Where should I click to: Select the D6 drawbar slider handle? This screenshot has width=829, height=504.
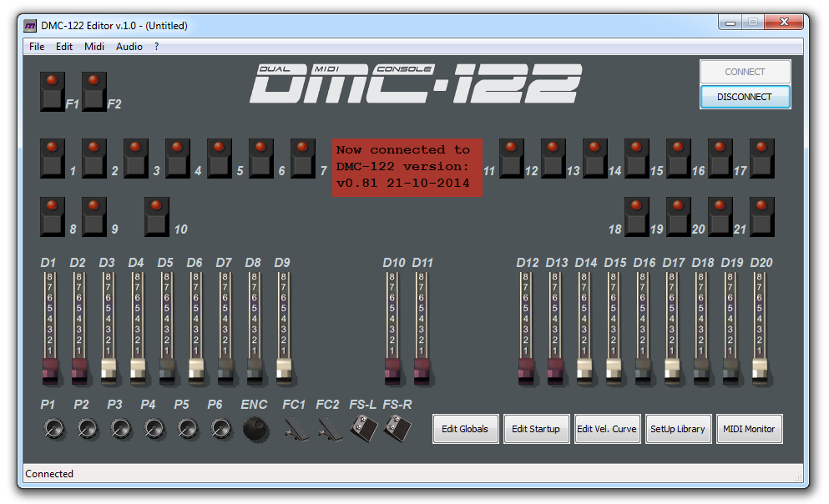[x=195, y=370]
